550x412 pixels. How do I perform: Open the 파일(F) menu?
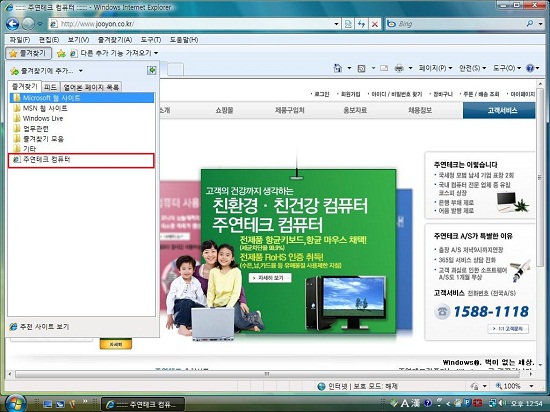click(20, 40)
